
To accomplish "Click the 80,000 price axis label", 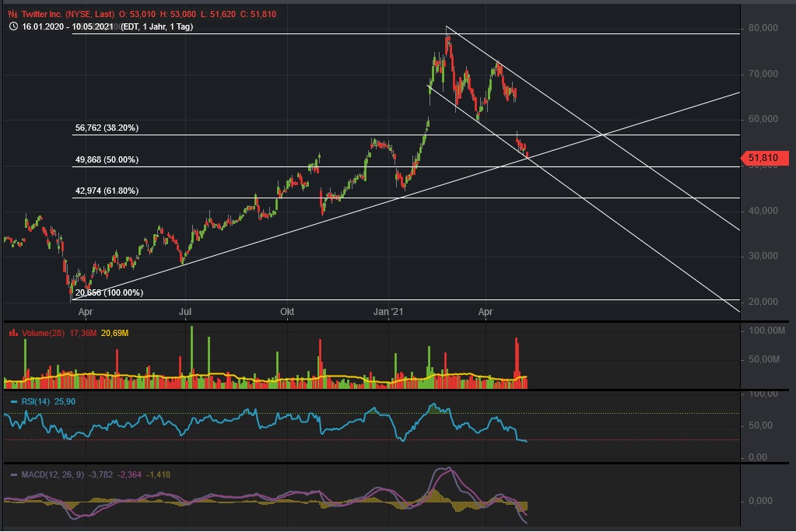I will (x=763, y=28).
